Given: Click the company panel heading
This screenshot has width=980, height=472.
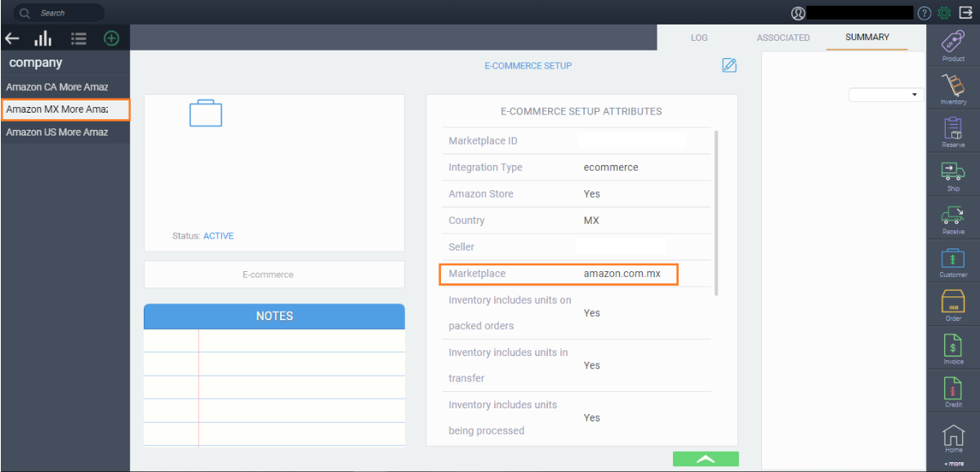Looking at the screenshot, I should pos(36,63).
